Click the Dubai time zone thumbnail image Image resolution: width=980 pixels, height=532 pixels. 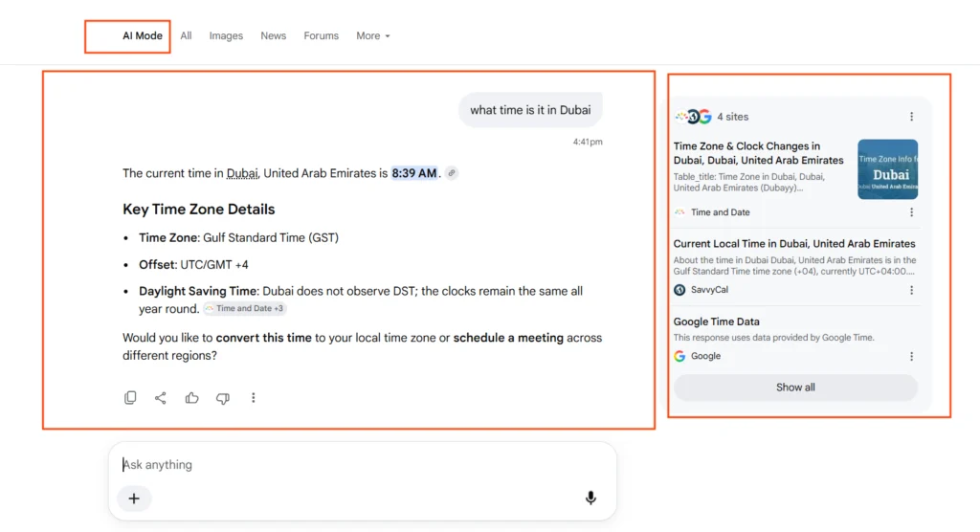click(x=887, y=169)
